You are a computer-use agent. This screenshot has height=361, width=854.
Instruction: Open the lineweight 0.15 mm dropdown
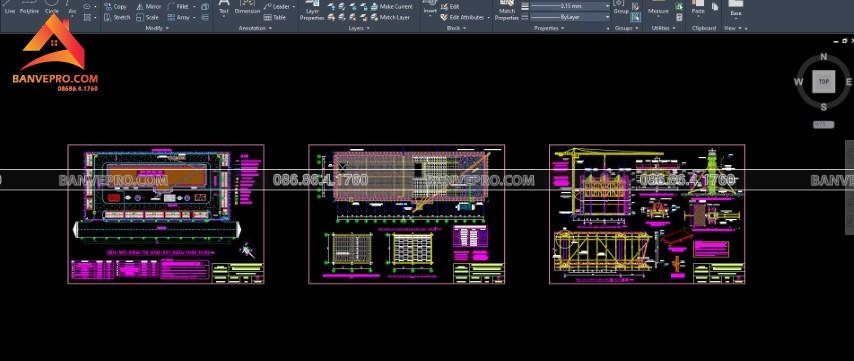570,6
